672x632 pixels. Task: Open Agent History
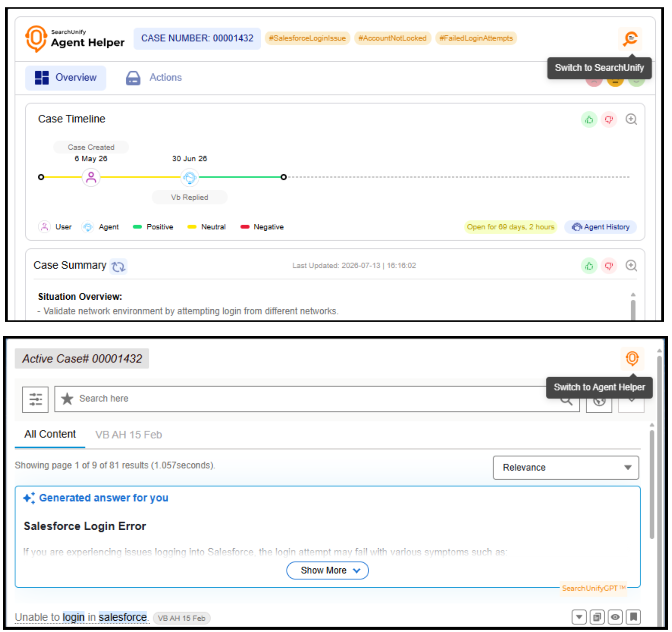[x=601, y=227]
